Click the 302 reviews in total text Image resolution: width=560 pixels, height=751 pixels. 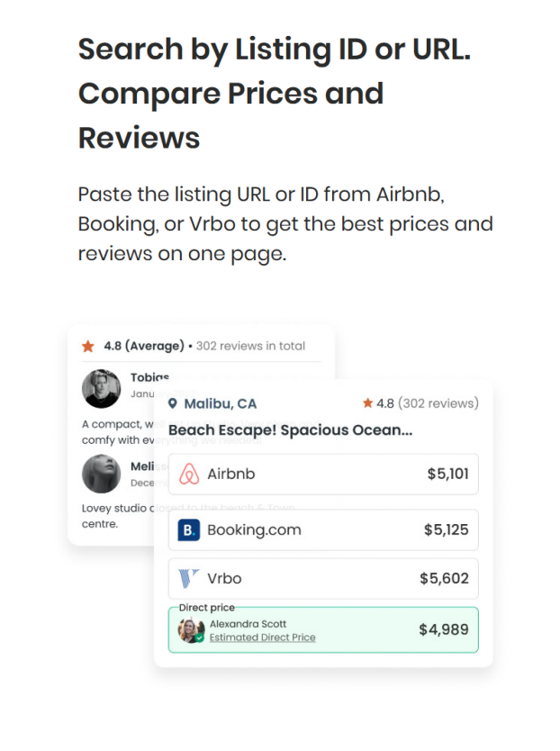coord(250,346)
